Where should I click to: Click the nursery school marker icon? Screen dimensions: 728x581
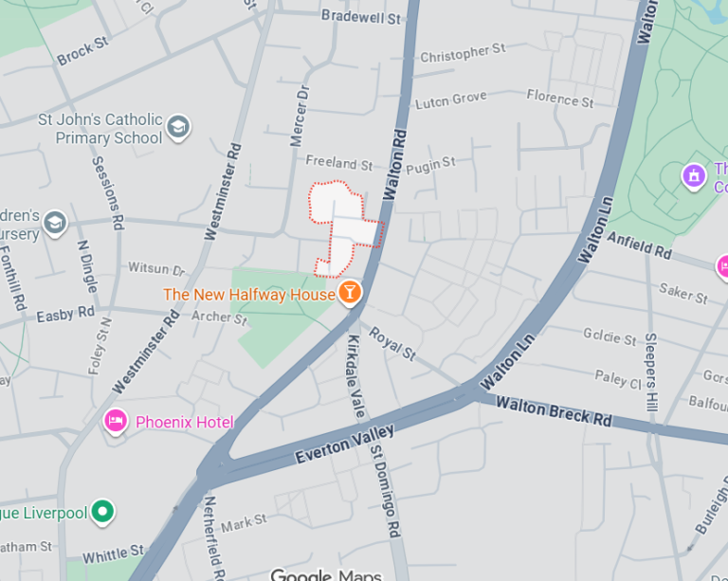[x=55, y=224]
